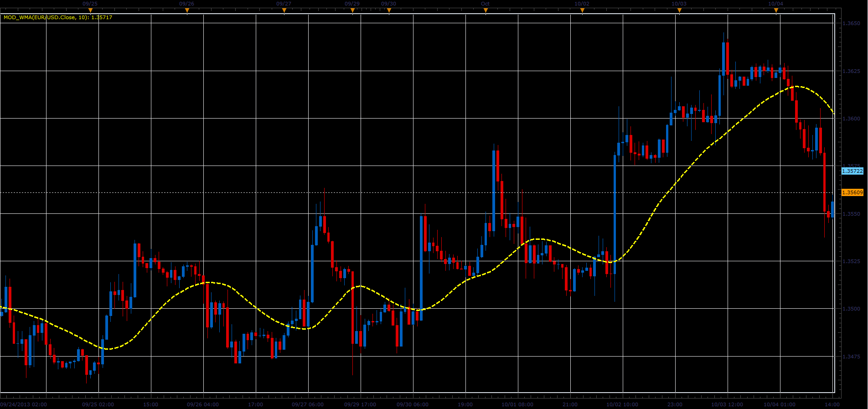This screenshot has width=868, height=409.
Task: Click the 15:00 time axis label
Action: click(151, 404)
